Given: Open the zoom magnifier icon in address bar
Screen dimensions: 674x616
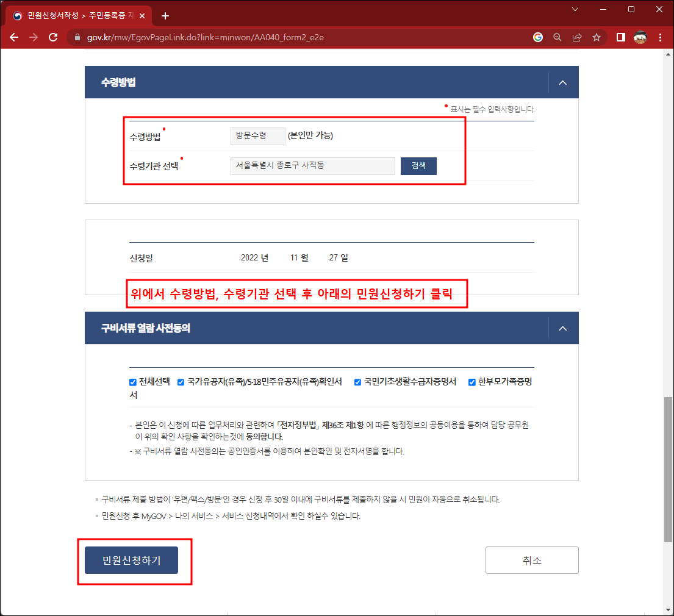Looking at the screenshot, I should (x=557, y=37).
